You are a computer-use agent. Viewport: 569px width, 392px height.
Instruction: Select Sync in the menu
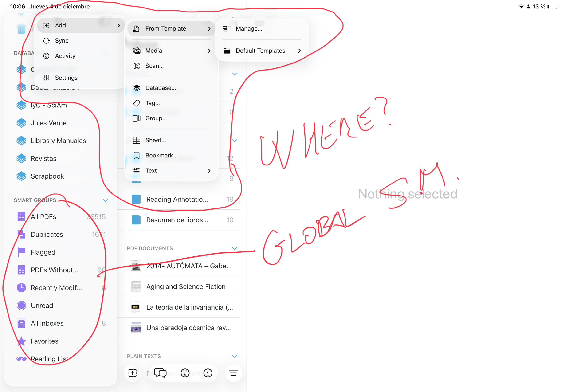[62, 40]
